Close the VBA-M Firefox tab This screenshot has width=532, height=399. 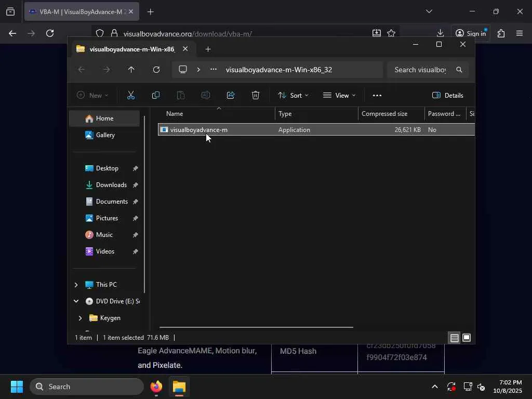[x=131, y=11]
